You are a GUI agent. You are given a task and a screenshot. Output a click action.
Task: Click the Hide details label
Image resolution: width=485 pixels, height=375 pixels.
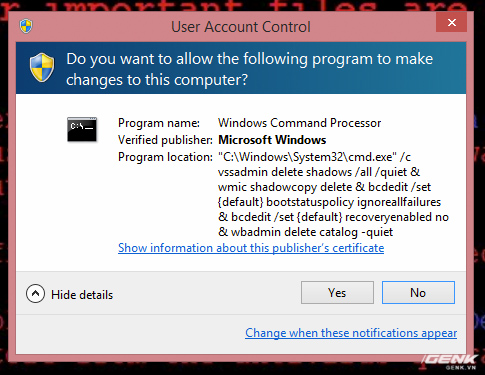[82, 295]
